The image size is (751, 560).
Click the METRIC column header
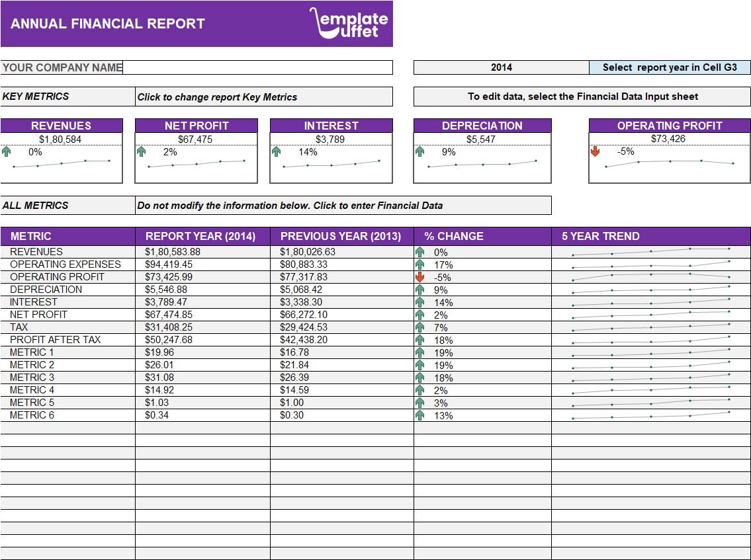pos(68,237)
